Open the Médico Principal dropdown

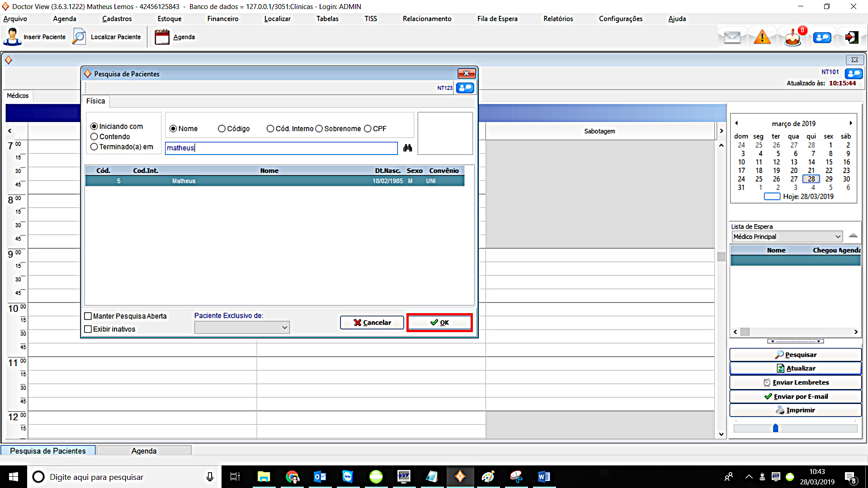(837, 237)
